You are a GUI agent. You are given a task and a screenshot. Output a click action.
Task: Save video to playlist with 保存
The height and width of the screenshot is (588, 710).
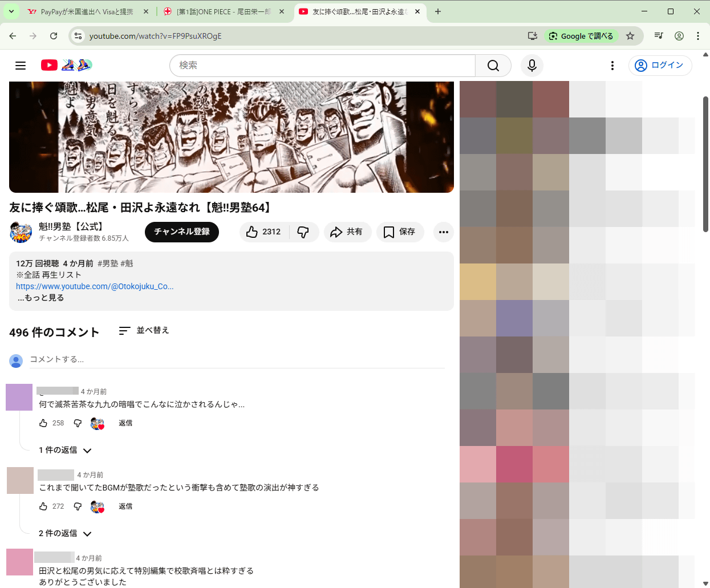point(400,232)
